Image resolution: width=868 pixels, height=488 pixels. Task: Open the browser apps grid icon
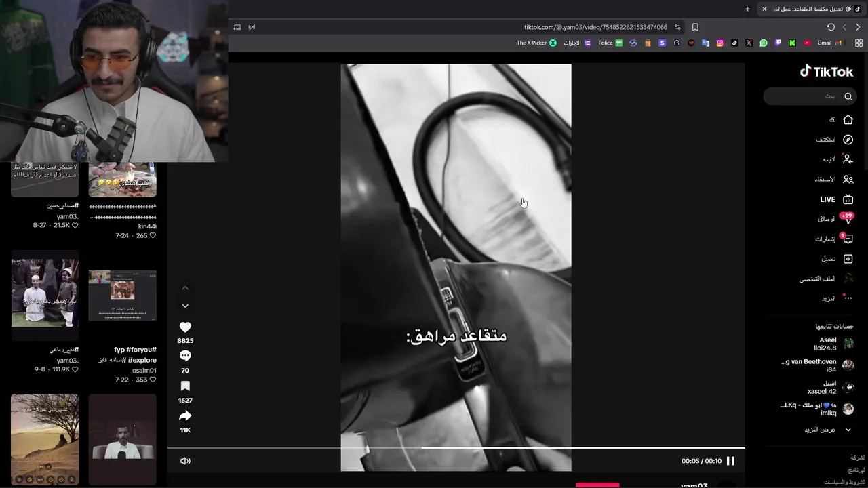859,43
